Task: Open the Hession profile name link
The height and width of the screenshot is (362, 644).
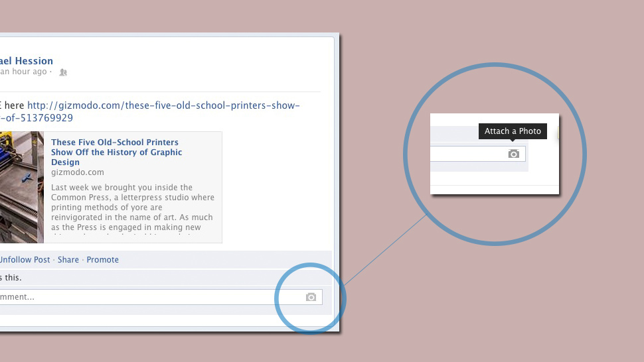Action: 27,61
